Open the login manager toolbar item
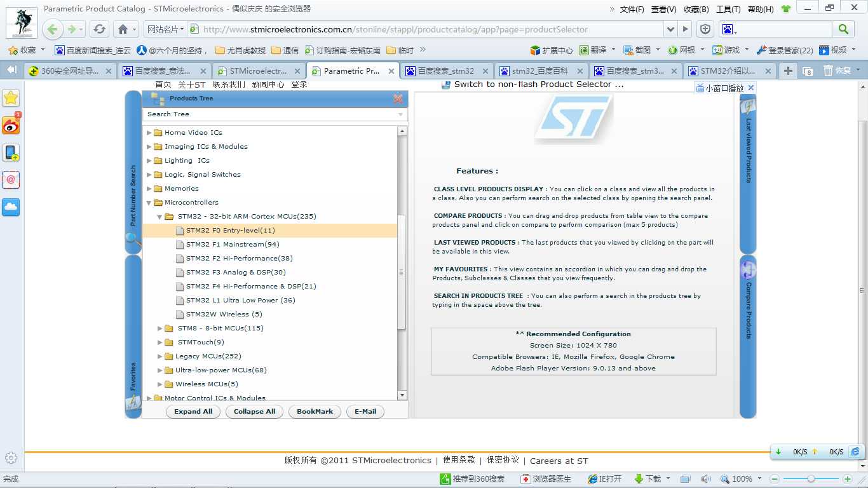This screenshot has width=868, height=488. [x=785, y=50]
